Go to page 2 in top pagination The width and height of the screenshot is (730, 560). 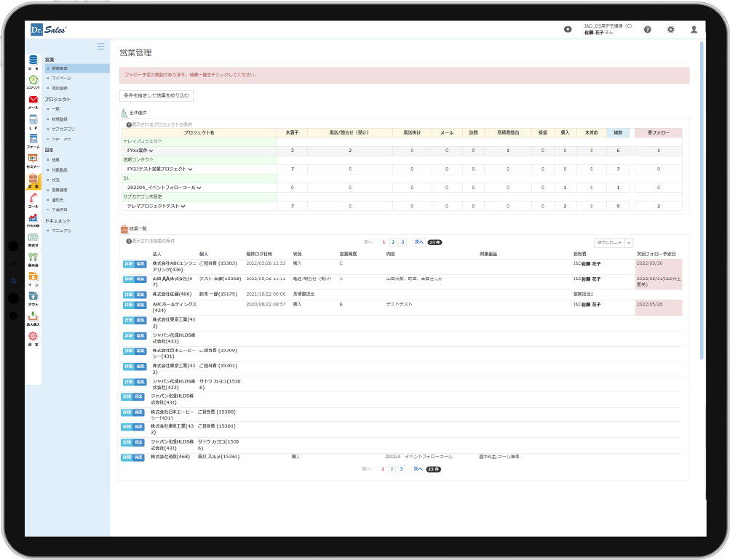pos(392,241)
